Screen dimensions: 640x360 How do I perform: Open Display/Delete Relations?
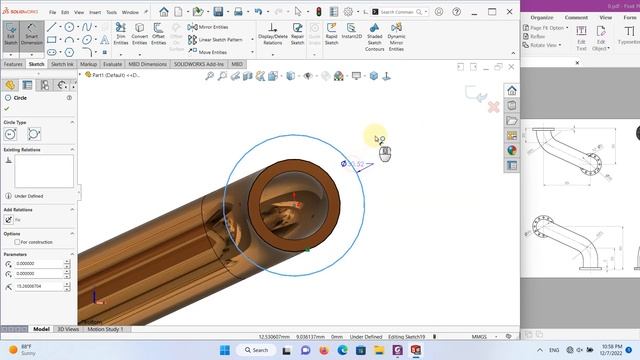pos(273,34)
